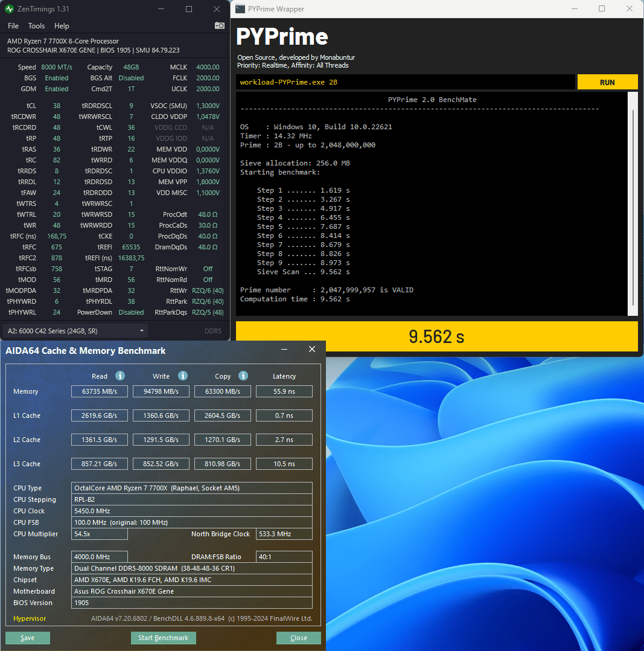
Task: Click the DDR5 label in ZenTimings footer
Action: point(213,331)
